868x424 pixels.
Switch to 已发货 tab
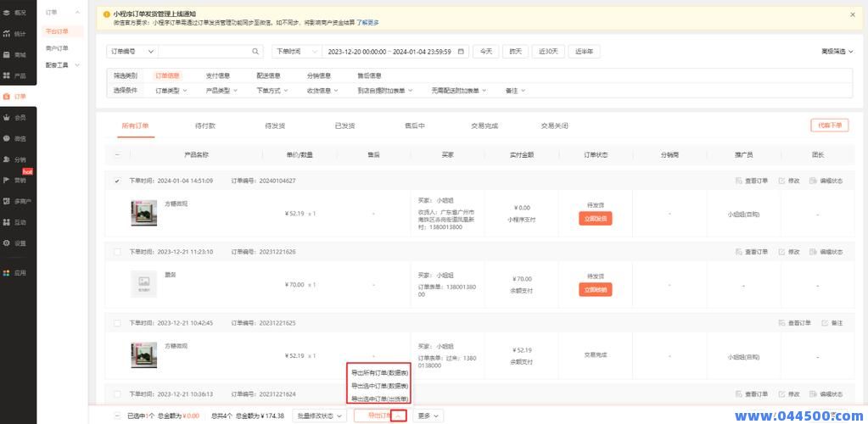pos(344,126)
